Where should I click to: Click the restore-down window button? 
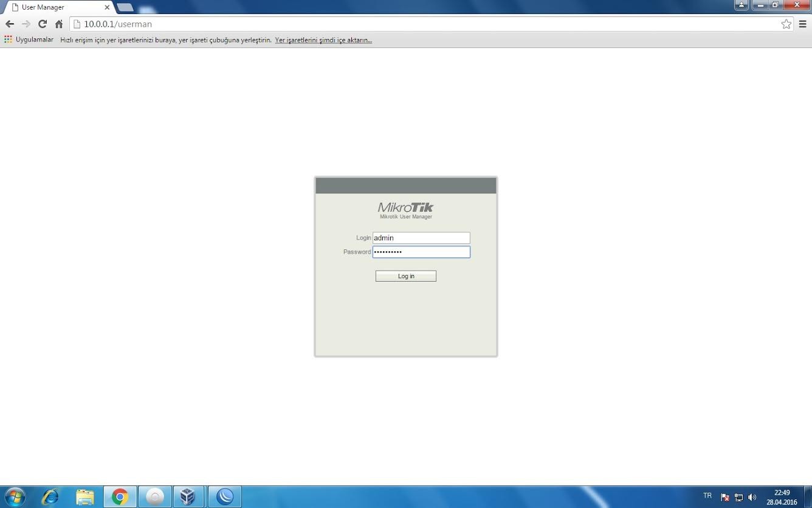coord(776,5)
